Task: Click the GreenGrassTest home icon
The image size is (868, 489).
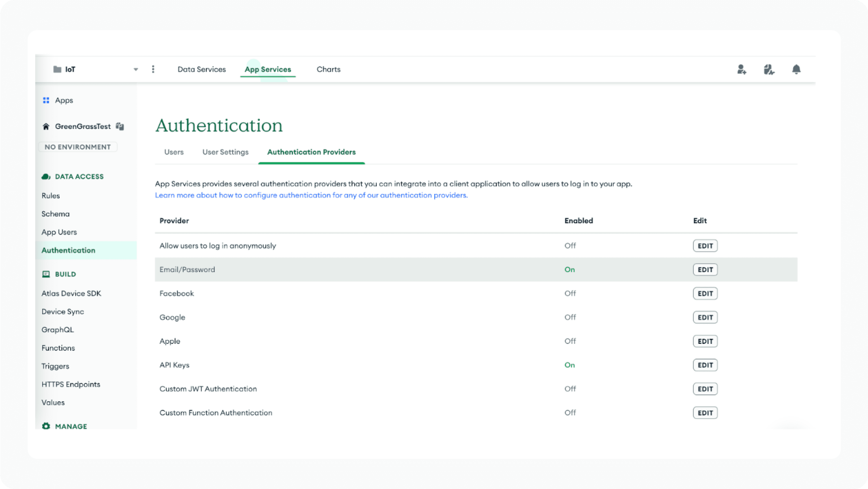Action: tap(46, 127)
